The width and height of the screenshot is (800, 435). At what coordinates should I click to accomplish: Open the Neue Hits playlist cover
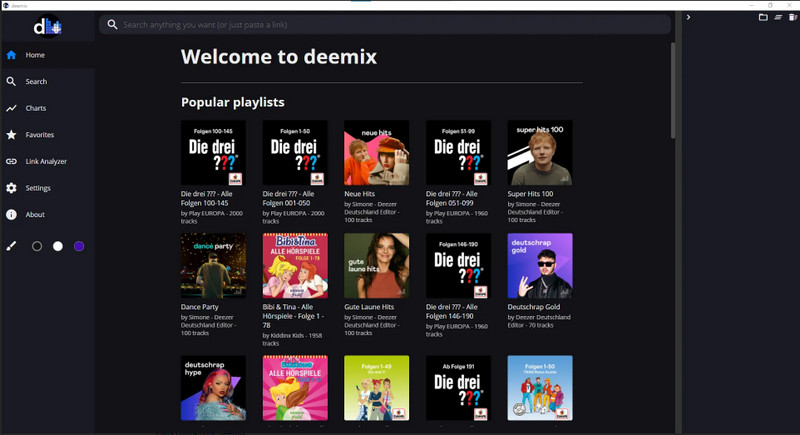click(x=377, y=152)
